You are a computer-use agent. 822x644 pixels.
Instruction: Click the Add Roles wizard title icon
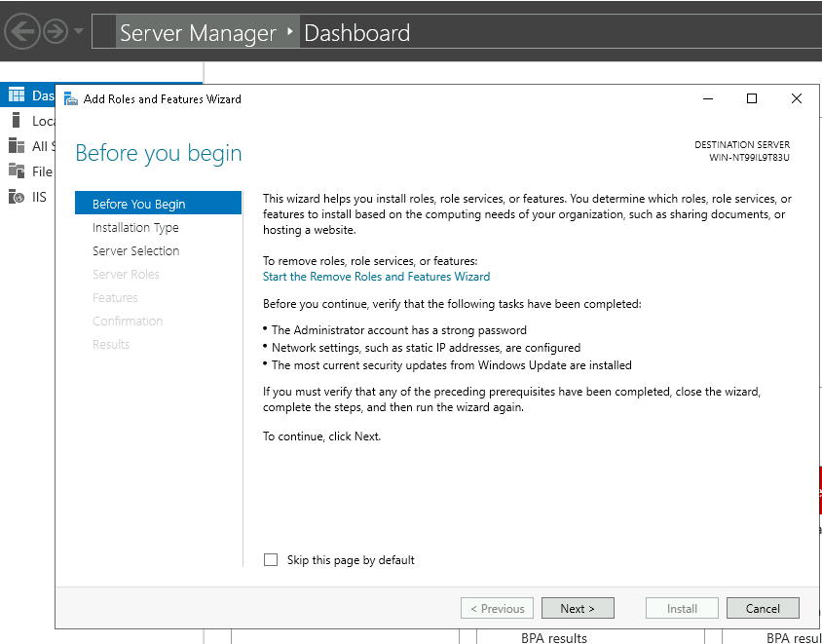71,98
